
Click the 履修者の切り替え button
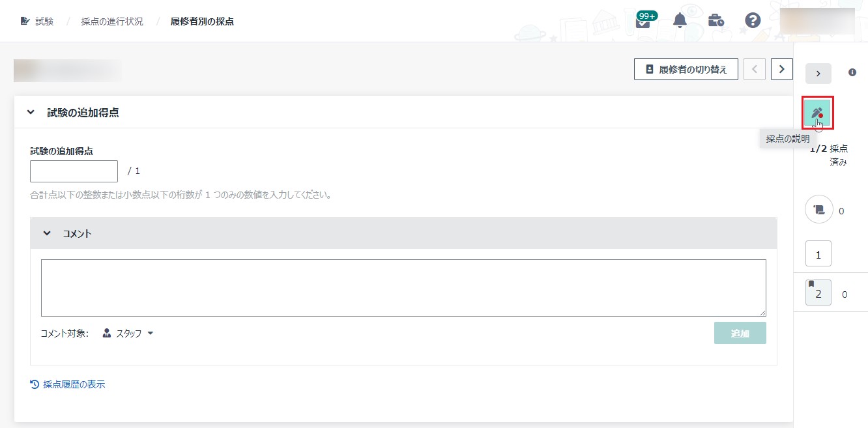click(x=686, y=68)
